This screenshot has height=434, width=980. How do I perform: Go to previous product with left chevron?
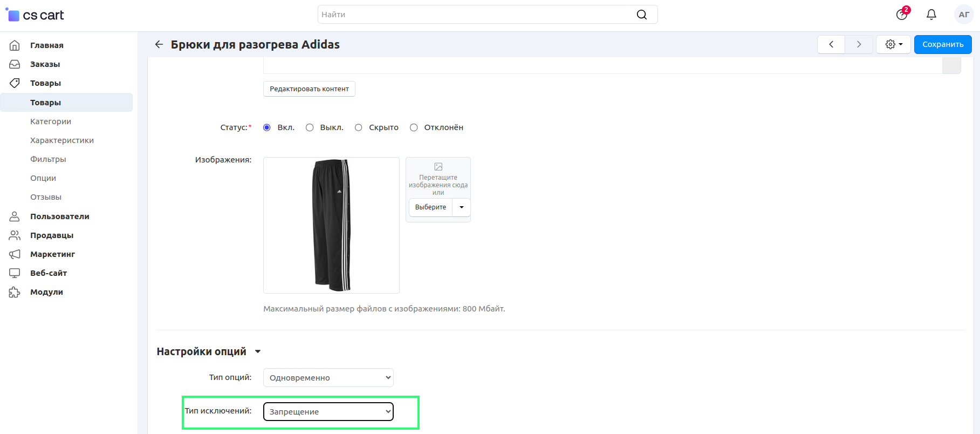[831, 44]
